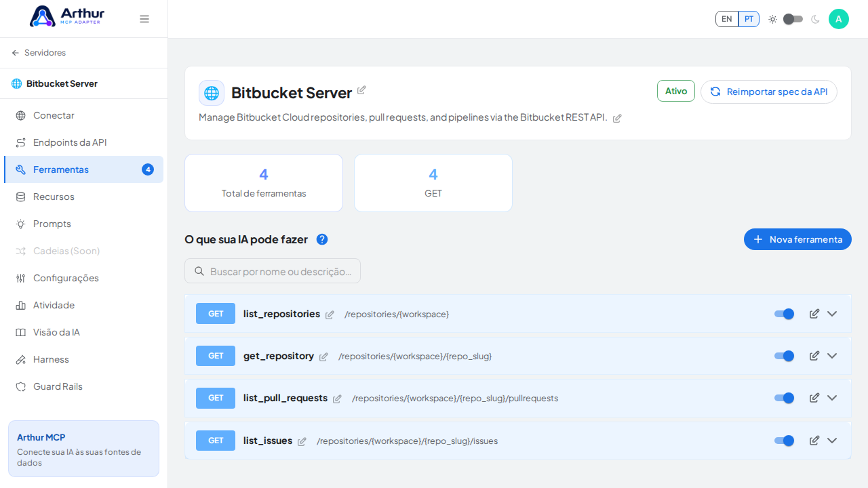Focus the Buscar por nome ou descrição field
Image resolution: width=868 pixels, height=488 pixels.
click(x=273, y=271)
